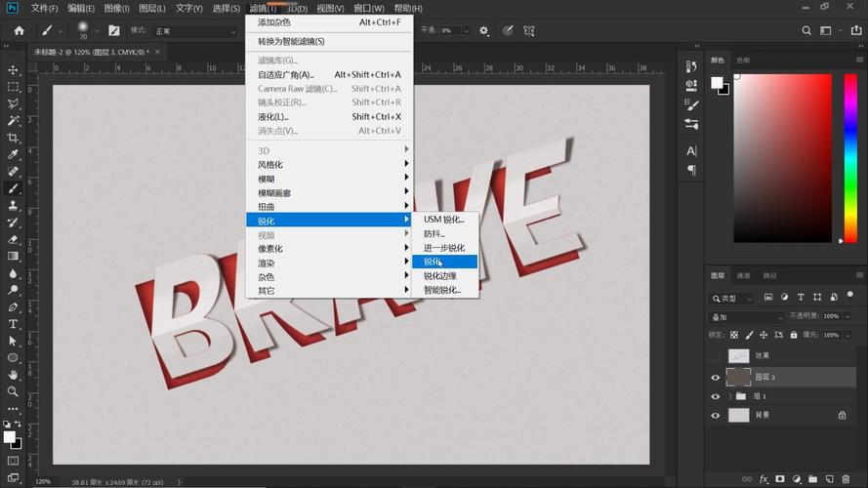The image size is (868, 488).
Task: Select the Horizontal Type tool
Action: click(x=13, y=324)
